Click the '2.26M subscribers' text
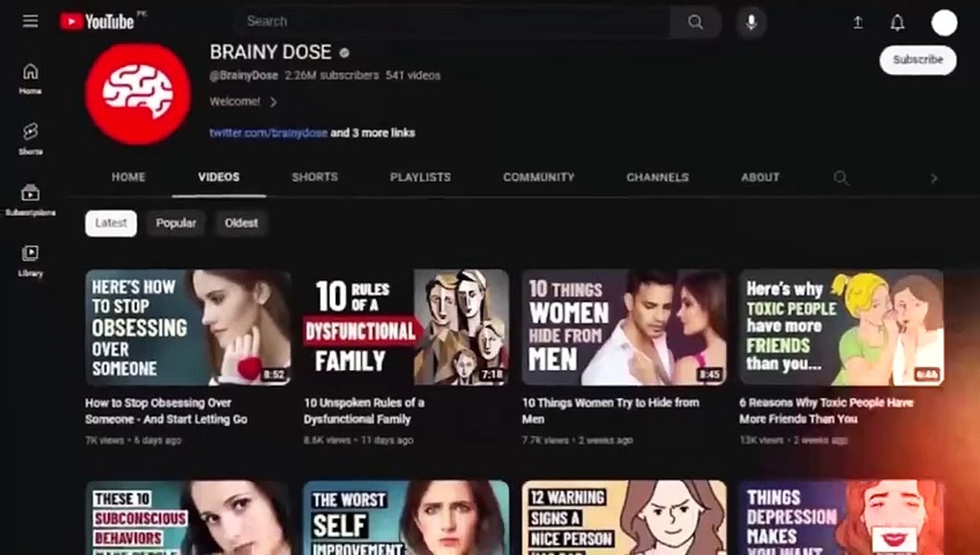 click(331, 76)
